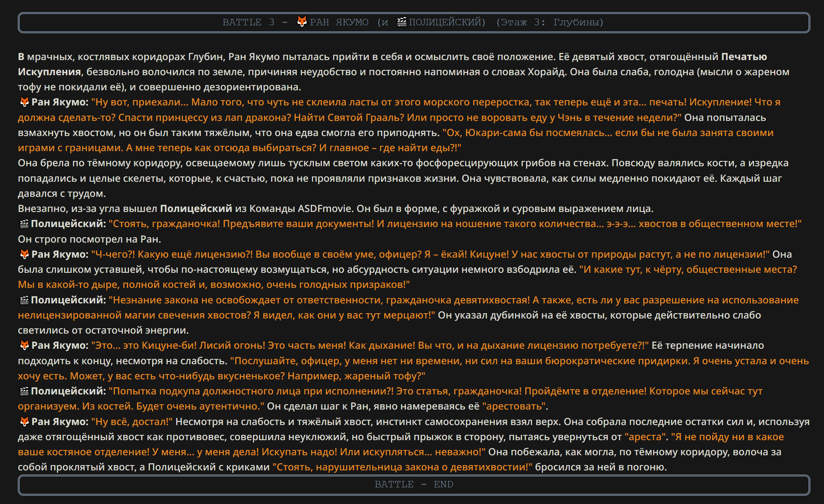
Task: Click "ПОЛИЦЕЙСКИЙ)" in the header box
Action: coord(447,22)
